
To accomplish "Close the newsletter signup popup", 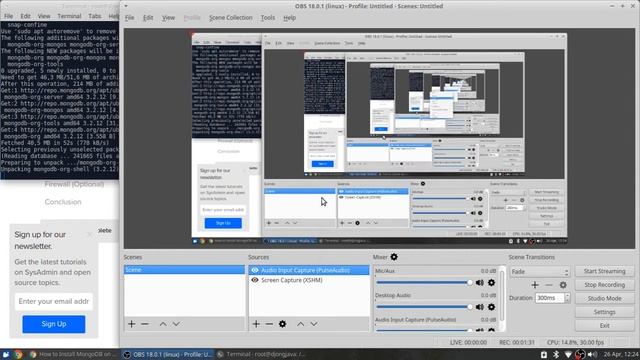I will [x=89, y=235].
